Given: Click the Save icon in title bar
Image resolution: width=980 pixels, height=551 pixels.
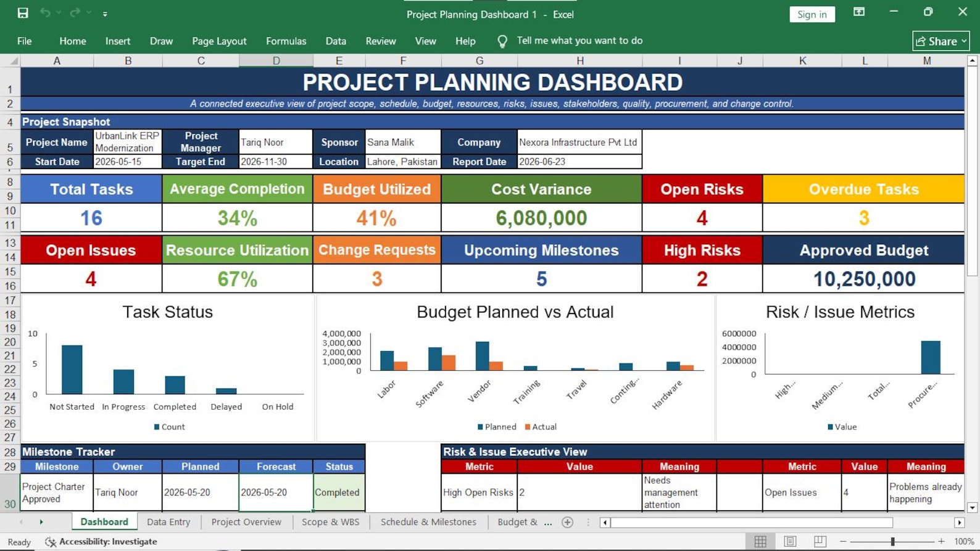Looking at the screenshot, I should tap(23, 13).
